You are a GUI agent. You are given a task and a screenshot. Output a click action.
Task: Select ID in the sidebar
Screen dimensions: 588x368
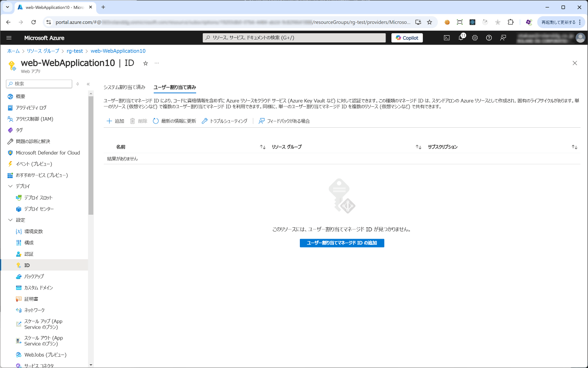click(44, 265)
